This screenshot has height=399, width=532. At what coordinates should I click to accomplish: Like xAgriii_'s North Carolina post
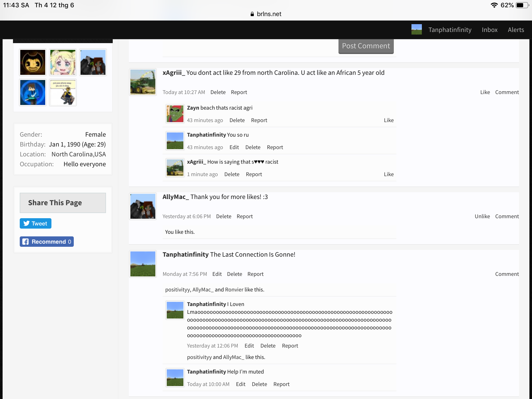tap(485, 92)
